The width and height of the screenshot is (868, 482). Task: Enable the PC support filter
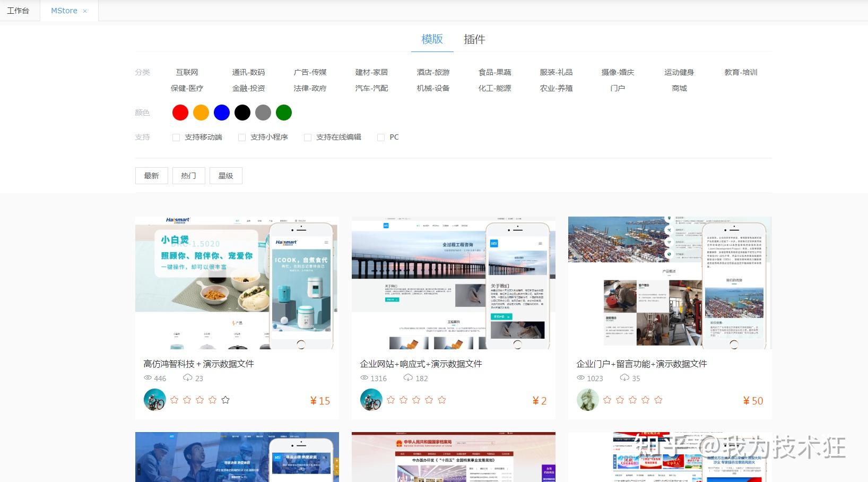tap(381, 137)
